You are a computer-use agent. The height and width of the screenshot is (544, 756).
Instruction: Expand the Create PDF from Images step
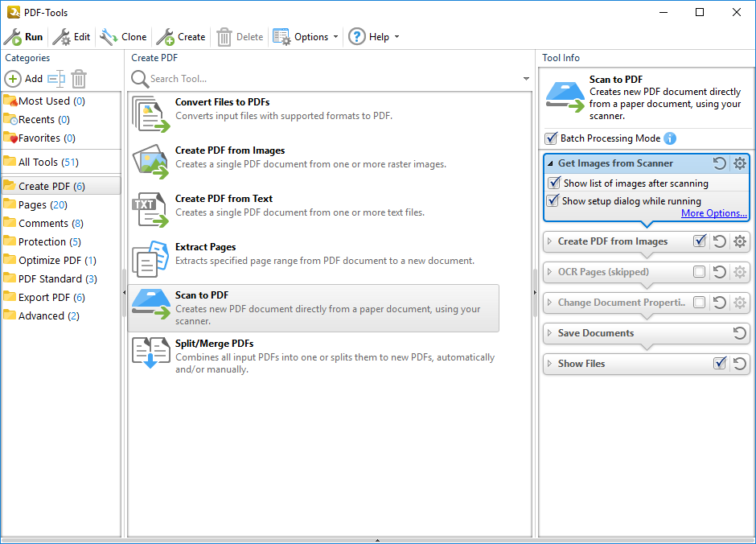tap(549, 241)
